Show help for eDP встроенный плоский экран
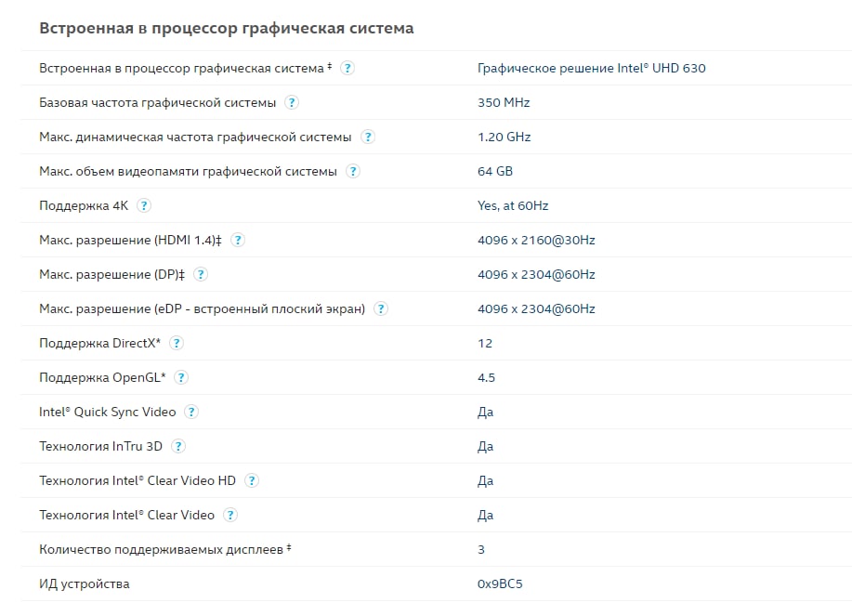Image resolution: width=852 pixels, height=616 pixels. tap(382, 308)
